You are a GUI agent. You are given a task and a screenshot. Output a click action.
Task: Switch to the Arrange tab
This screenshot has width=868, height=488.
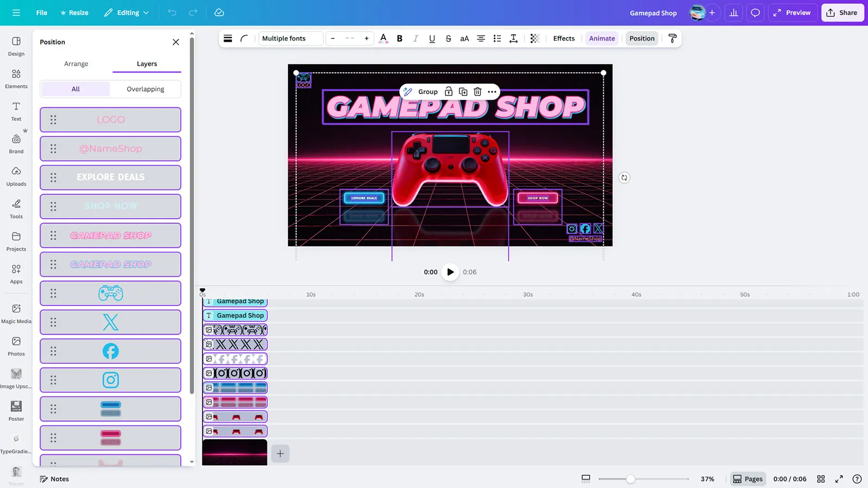[76, 63]
